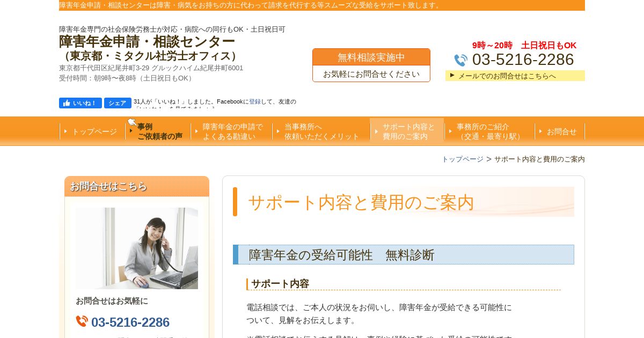Click the blue phone icon beside 03-5216-2286
The width and height of the screenshot is (644, 338).
click(x=461, y=60)
